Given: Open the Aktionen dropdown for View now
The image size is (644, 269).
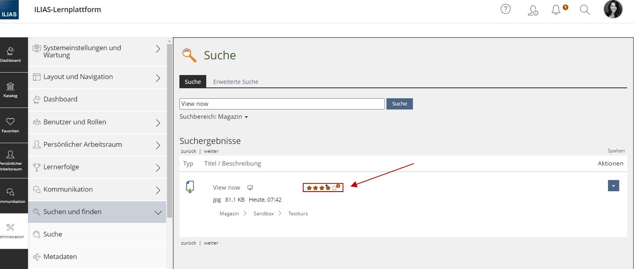Looking at the screenshot, I should point(613,186).
